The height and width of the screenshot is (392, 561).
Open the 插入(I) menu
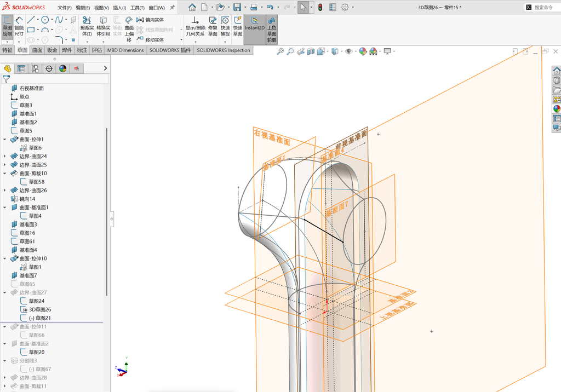tap(119, 8)
